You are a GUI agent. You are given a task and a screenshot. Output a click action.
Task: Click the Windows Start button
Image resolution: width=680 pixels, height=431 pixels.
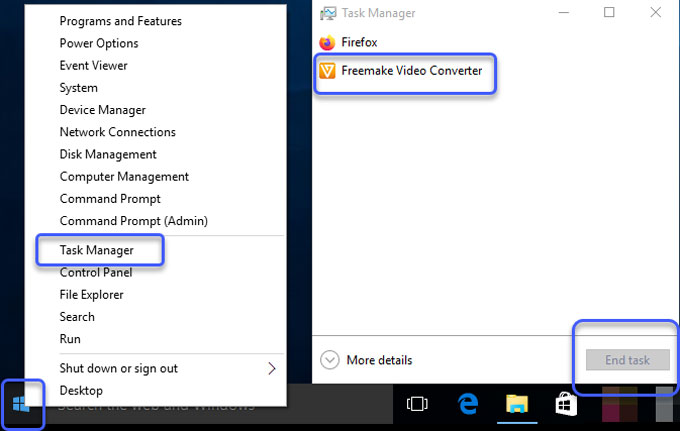tap(22, 404)
